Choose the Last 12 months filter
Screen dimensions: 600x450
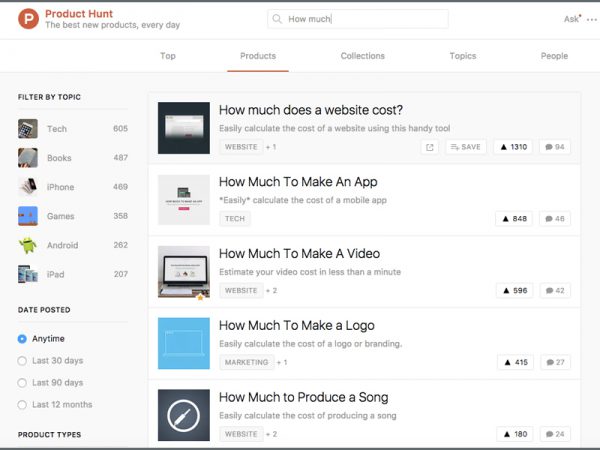point(23,405)
